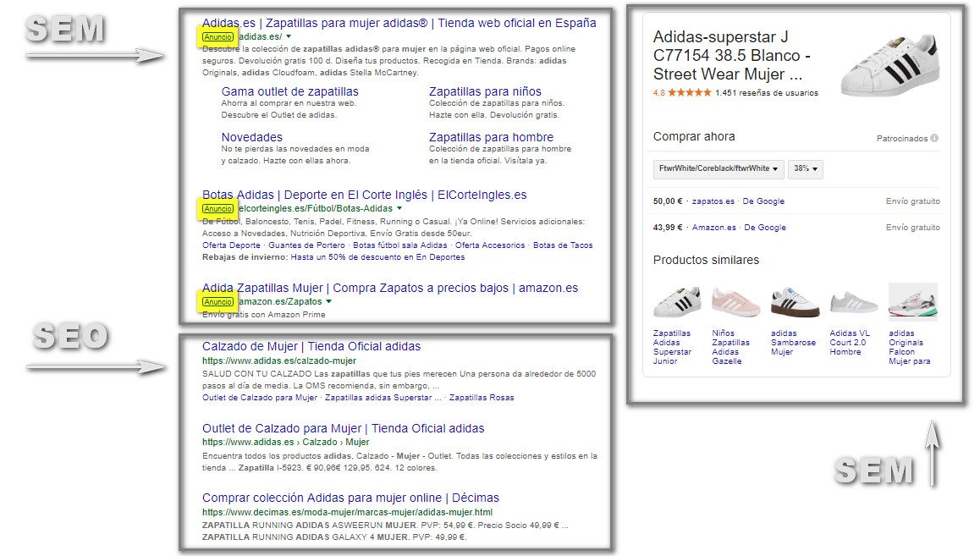Select adidas Sambarose Mujer thumbnail
Viewport: 980px width, 556px height.
pos(795,302)
